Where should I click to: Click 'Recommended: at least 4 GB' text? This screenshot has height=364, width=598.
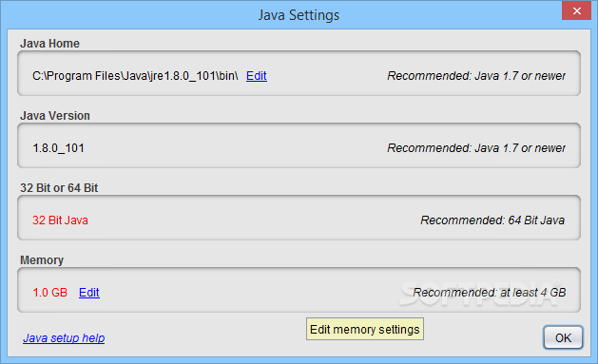click(490, 293)
